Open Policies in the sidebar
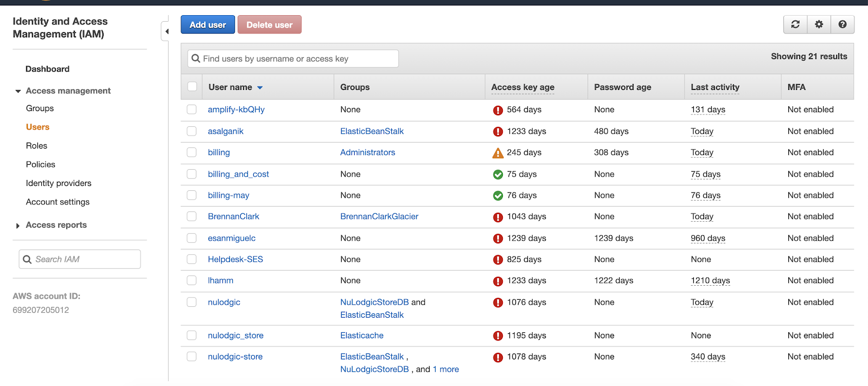 (x=41, y=164)
